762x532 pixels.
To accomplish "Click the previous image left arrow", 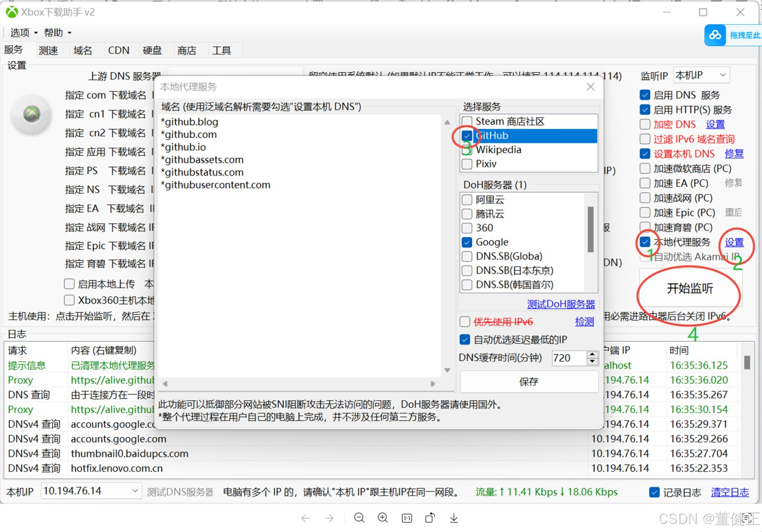I will click(x=306, y=518).
